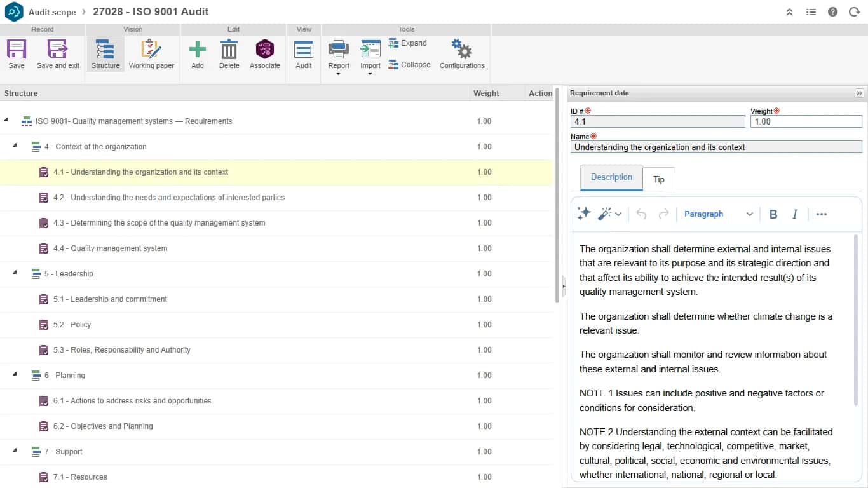Collapse the 6 - Planning node
868x488 pixels.
click(15, 375)
